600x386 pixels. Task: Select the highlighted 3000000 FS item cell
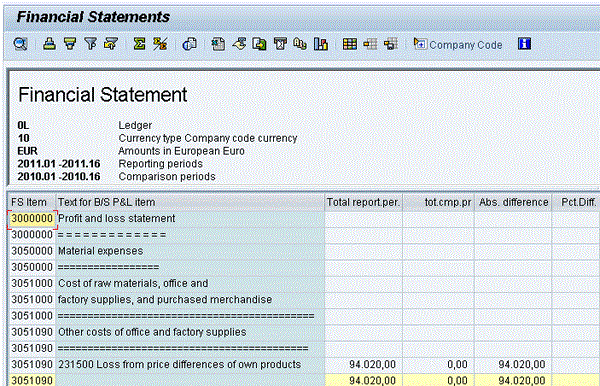[x=32, y=218]
